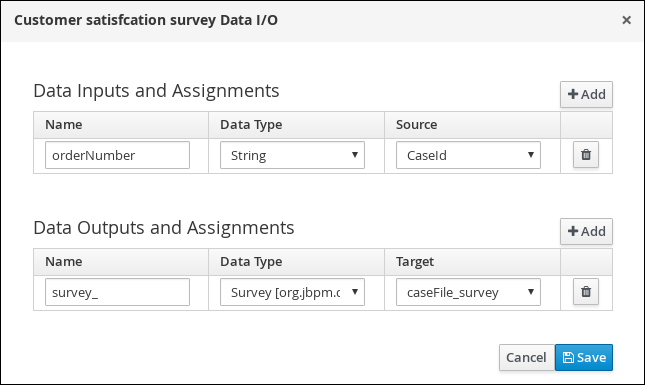This screenshot has height=385, width=645.
Task: Close the Data I/O dialog
Action: pos(626,20)
